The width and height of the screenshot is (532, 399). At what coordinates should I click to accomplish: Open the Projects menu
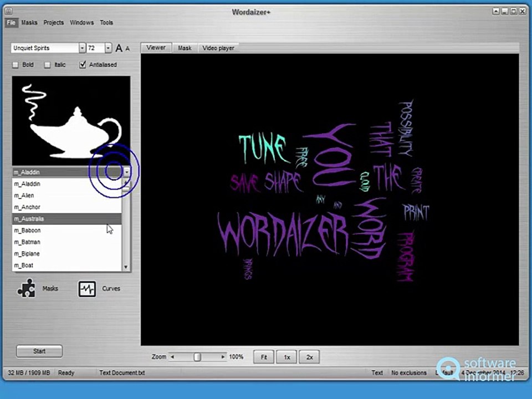54,22
